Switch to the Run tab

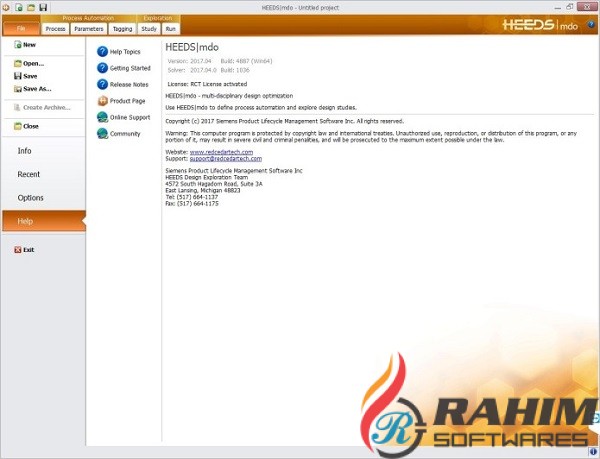pos(171,29)
